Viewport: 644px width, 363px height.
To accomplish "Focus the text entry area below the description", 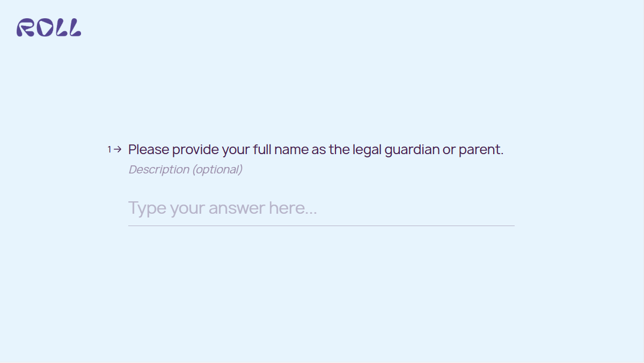I will coord(320,208).
